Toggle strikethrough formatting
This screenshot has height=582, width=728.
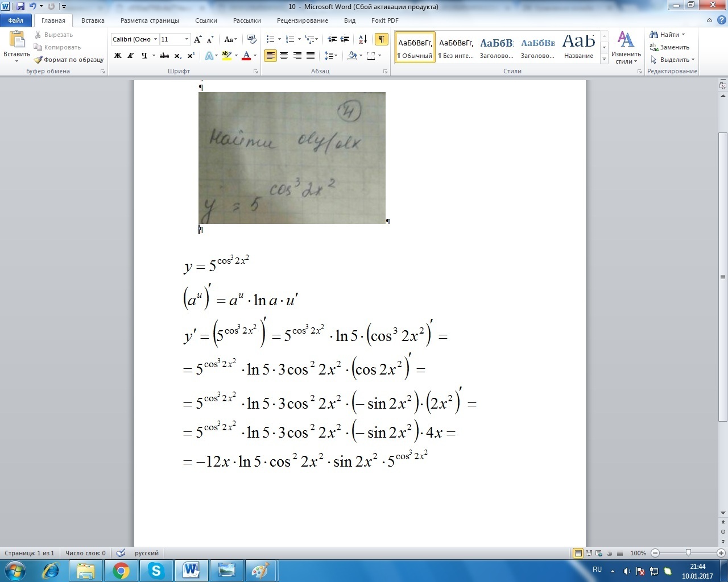click(x=164, y=56)
